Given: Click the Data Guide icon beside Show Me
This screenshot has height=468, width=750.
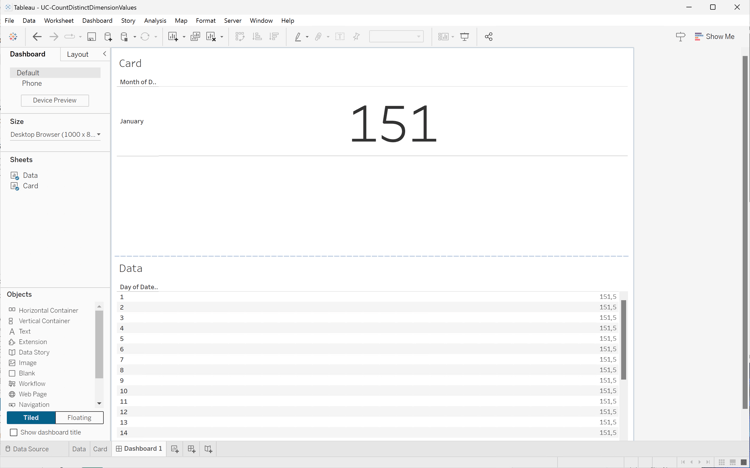Looking at the screenshot, I should 680,37.
